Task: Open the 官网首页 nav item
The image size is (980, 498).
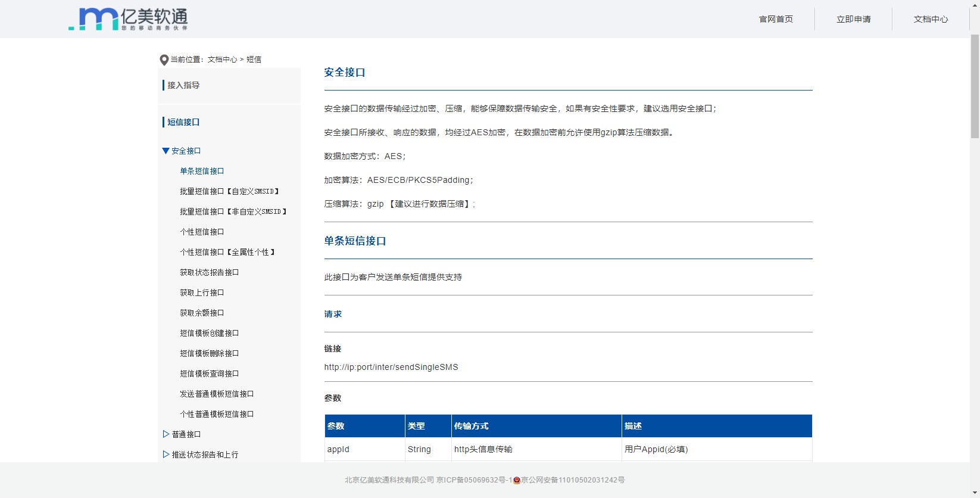Action: [776, 19]
